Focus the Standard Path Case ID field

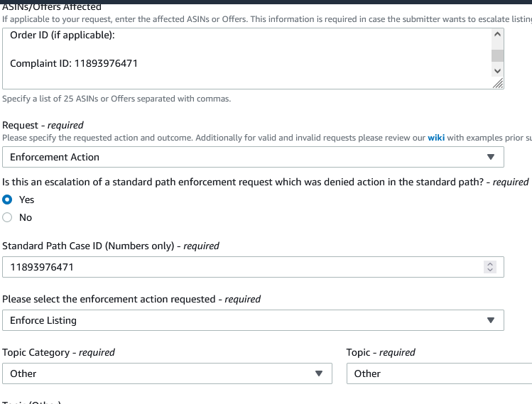[x=241, y=267]
